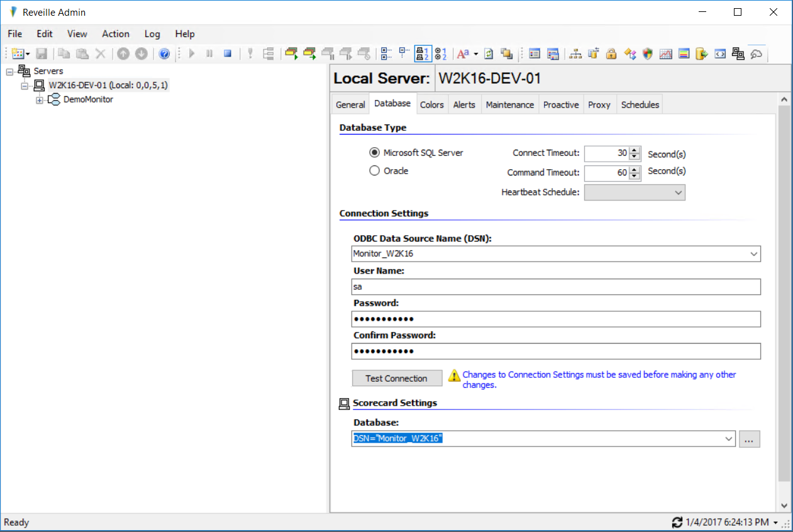Click the Start play triangle icon
This screenshot has height=532, width=793.
click(192, 54)
